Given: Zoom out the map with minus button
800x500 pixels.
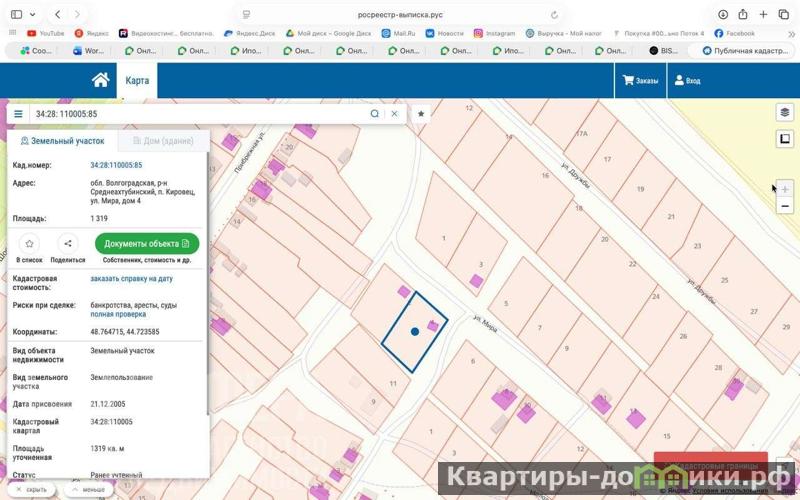Looking at the screenshot, I should click(x=785, y=206).
